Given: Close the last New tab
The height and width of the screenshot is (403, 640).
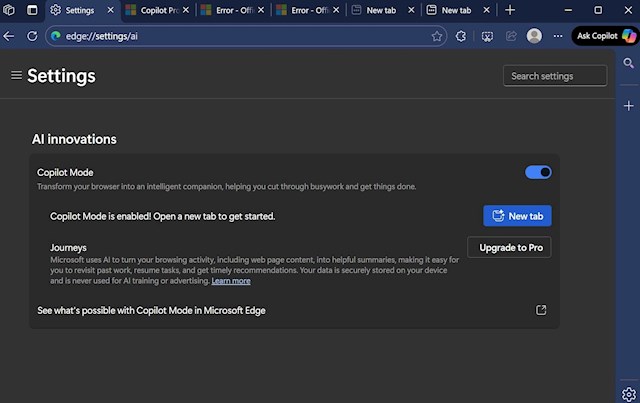Looking at the screenshot, I should pyautogui.click(x=487, y=10).
